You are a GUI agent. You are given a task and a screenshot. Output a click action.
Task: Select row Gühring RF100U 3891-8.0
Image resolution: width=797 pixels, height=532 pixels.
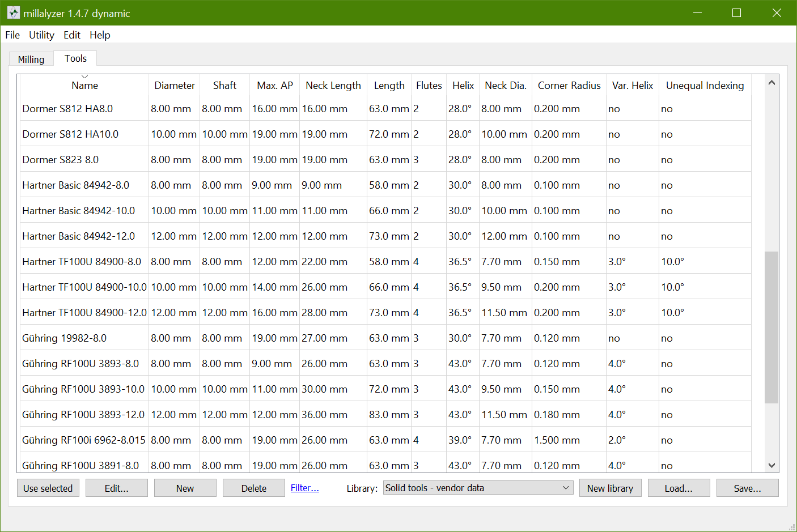385,463
